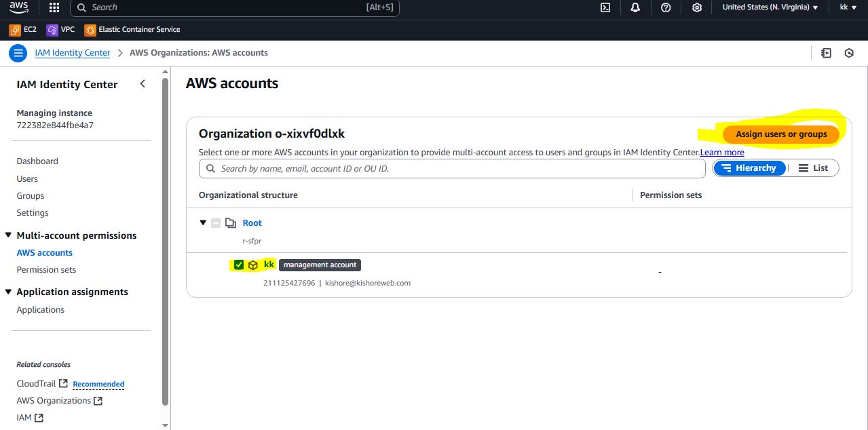Toggle the hamburger navigation menu
Image resolution: width=868 pixels, height=430 pixels.
click(18, 53)
